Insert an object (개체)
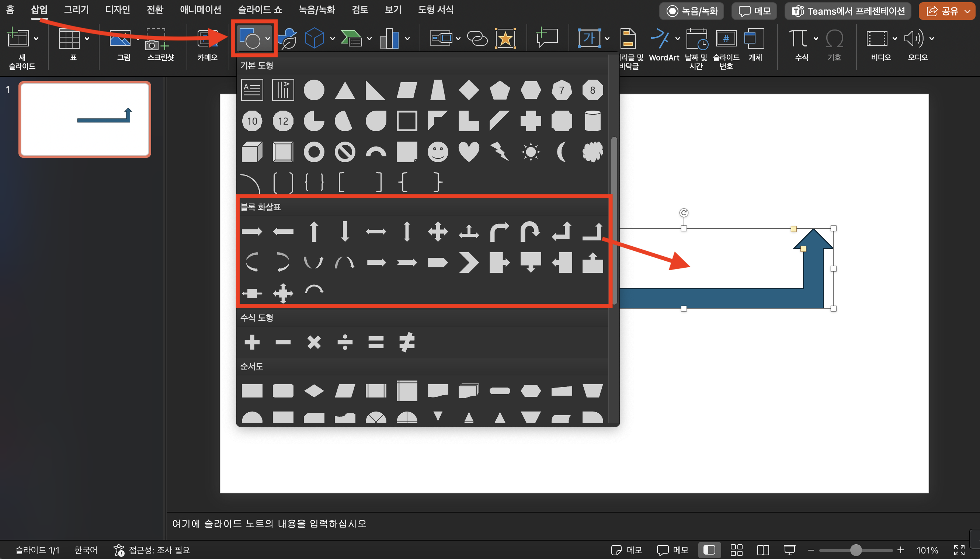 click(755, 45)
